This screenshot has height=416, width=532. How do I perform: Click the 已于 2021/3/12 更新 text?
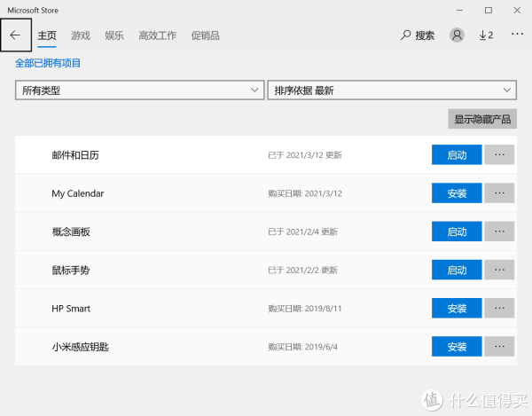pyautogui.click(x=305, y=155)
